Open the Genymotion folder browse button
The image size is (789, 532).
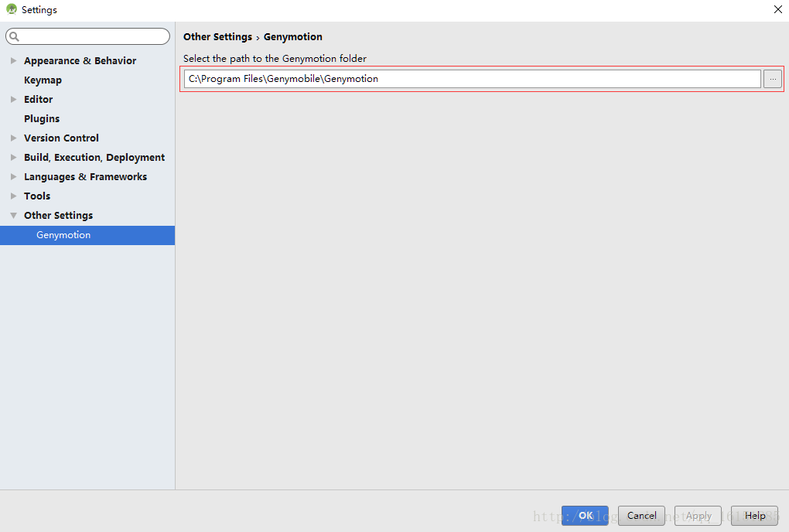point(772,79)
